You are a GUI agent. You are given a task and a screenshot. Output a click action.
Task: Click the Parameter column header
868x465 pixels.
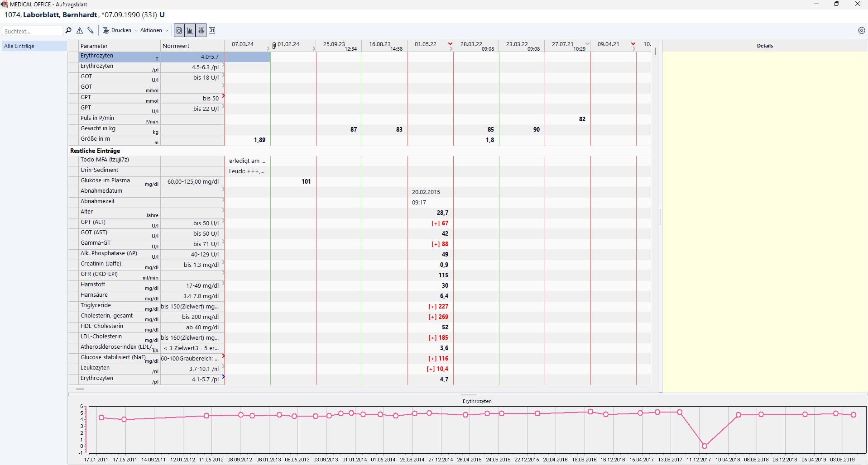click(94, 46)
